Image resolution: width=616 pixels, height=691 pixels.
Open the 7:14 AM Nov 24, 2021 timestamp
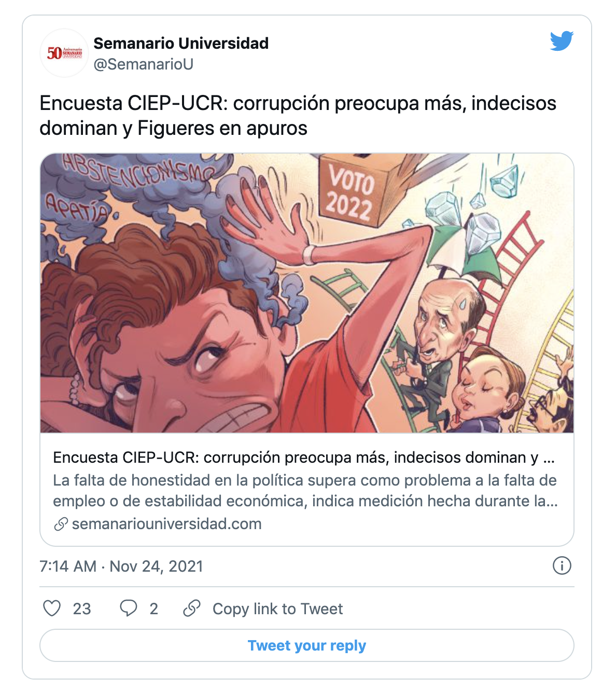click(121, 566)
